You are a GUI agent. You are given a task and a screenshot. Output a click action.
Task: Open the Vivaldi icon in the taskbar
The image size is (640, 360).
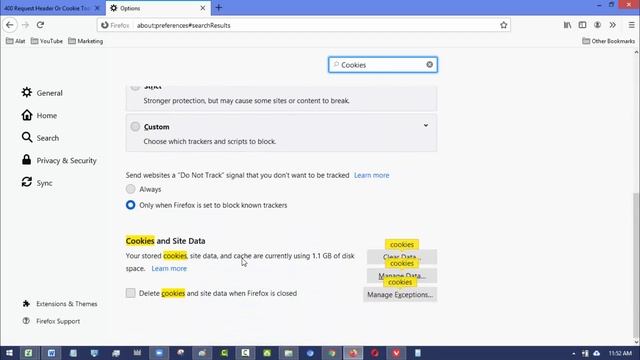coord(396,353)
